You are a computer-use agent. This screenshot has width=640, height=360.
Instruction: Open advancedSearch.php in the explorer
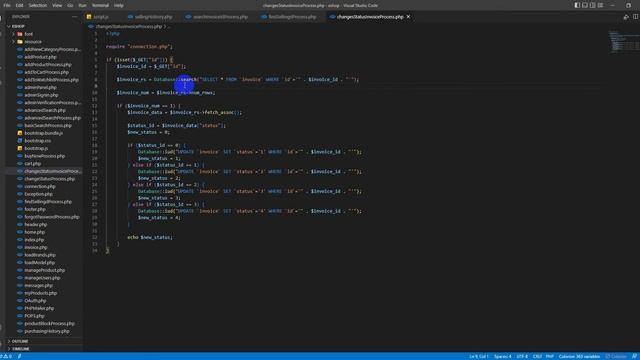pyautogui.click(x=44, y=110)
